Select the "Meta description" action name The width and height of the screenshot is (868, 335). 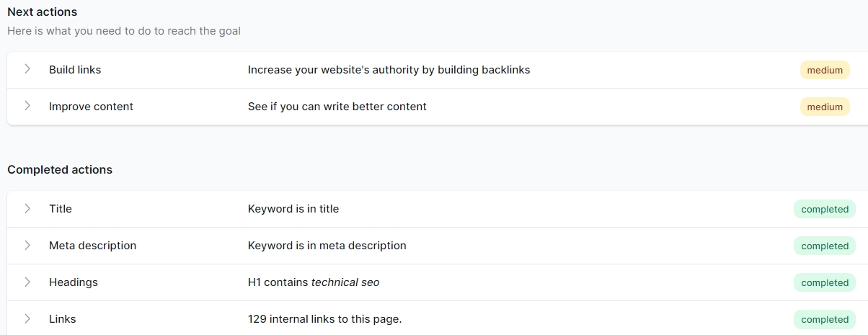click(92, 246)
